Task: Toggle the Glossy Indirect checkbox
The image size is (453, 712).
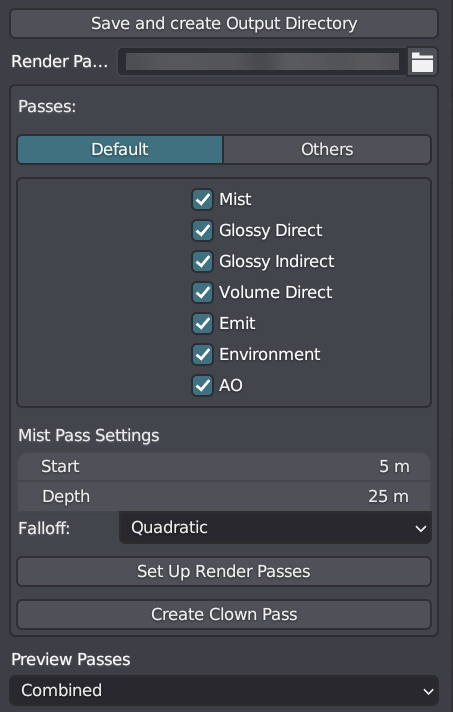Action: pos(202,262)
